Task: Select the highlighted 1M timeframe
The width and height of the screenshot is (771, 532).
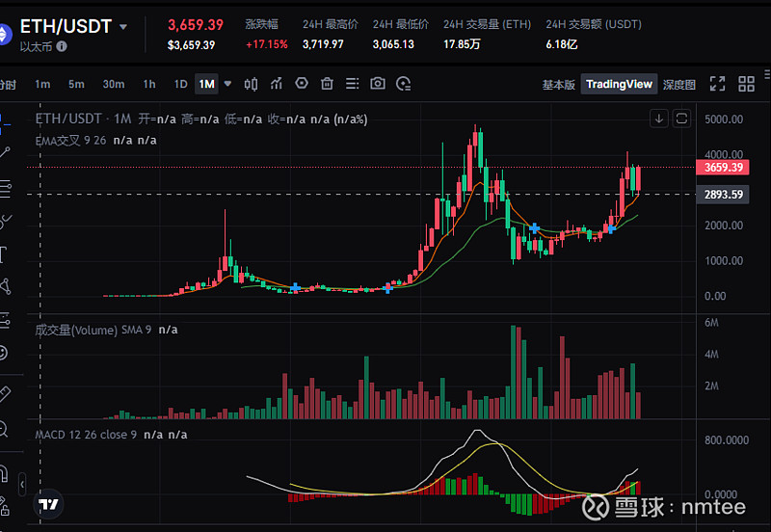Action: click(x=206, y=84)
